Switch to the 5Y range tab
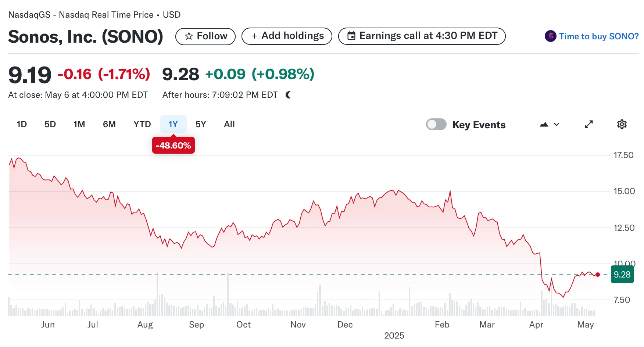 (x=201, y=124)
